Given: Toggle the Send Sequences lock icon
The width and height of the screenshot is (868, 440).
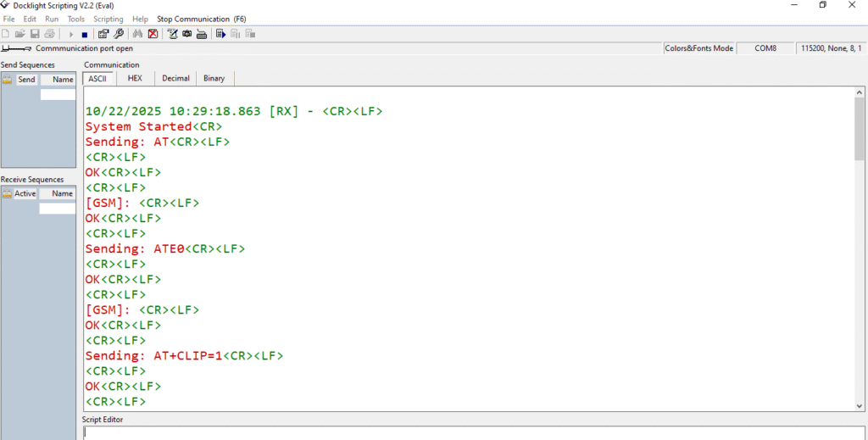Looking at the screenshot, I should (x=7, y=80).
